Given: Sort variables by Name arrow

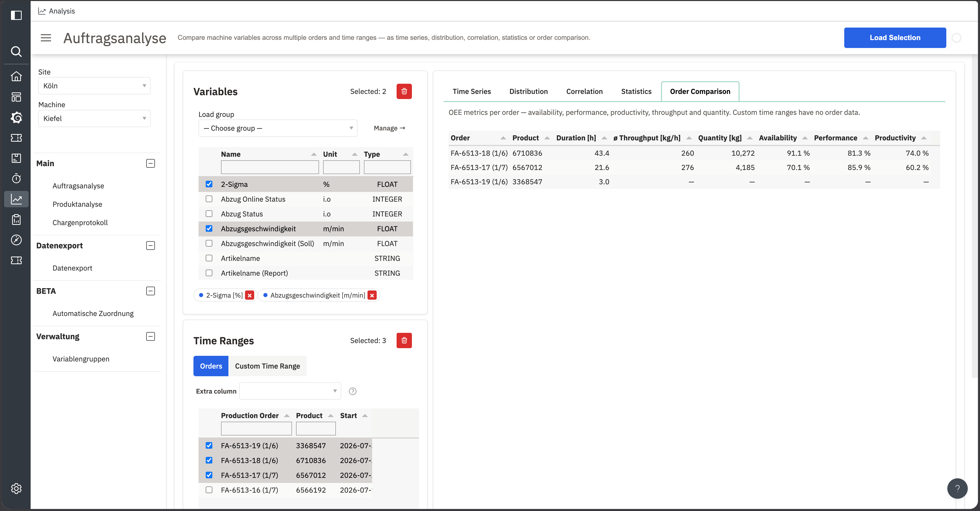Looking at the screenshot, I should point(314,154).
